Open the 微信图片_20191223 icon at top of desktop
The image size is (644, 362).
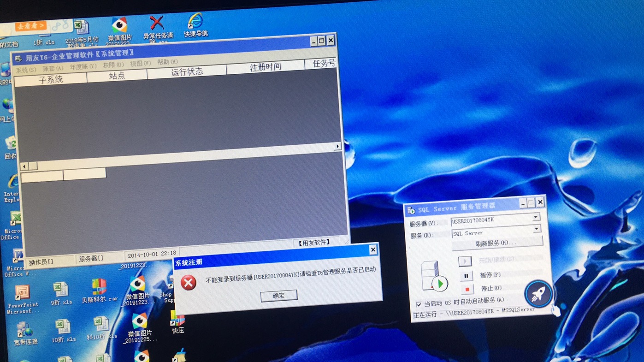(119, 31)
